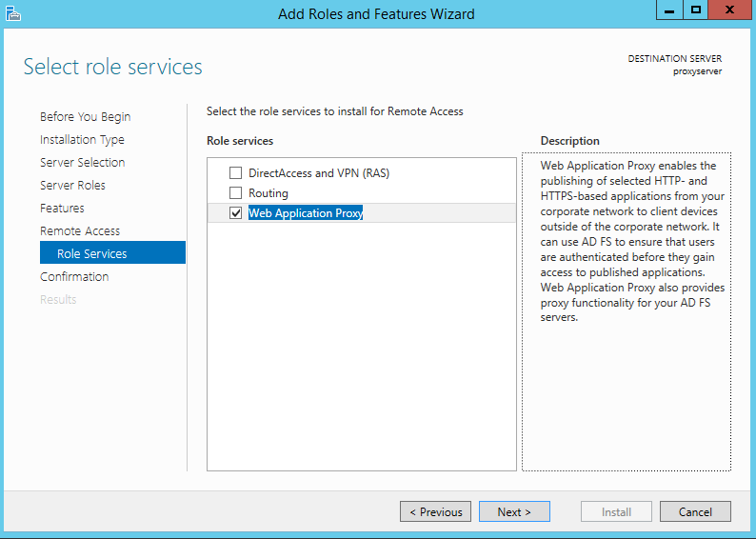This screenshot has width=756, height=539.
Task: Open the Features step in sidebar
Action: 62,209
